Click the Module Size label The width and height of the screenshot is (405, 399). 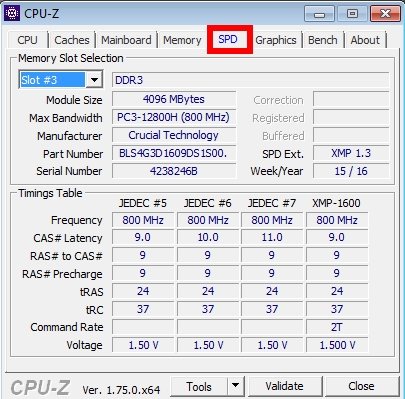(74, 100)
